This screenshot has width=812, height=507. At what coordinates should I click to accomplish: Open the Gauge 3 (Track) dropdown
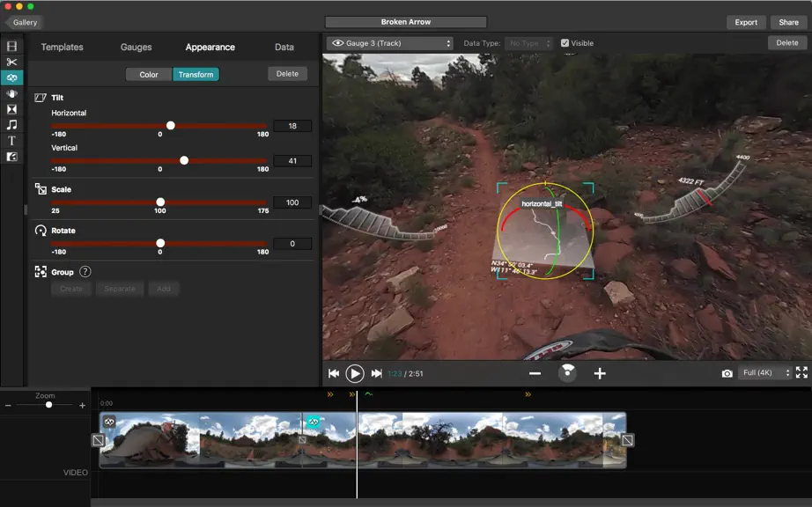(389, 43)
